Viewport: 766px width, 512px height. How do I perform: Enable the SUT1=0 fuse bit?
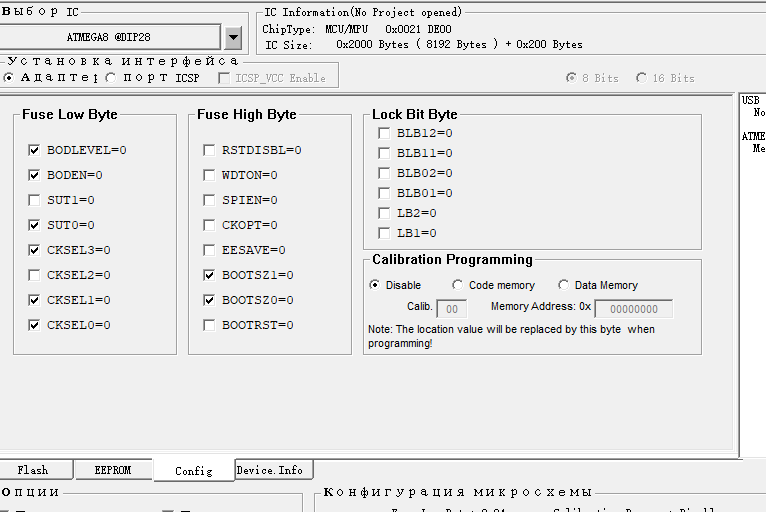coord(35,200)
